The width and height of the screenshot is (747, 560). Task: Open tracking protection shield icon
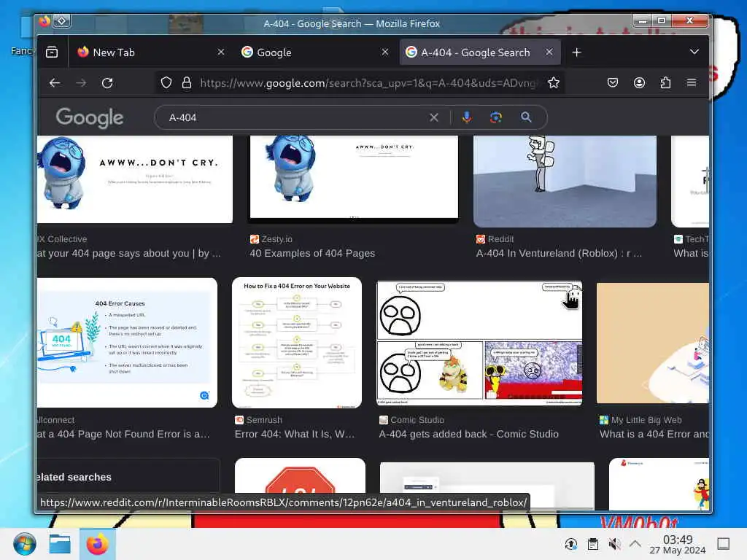coord(166,83)
